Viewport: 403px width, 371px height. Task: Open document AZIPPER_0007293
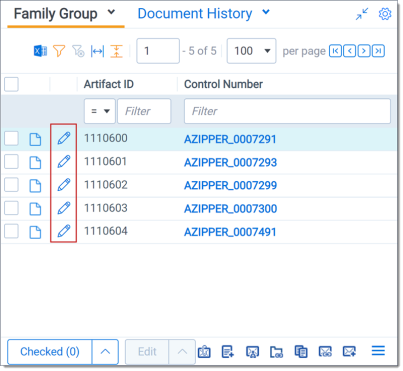230,162
